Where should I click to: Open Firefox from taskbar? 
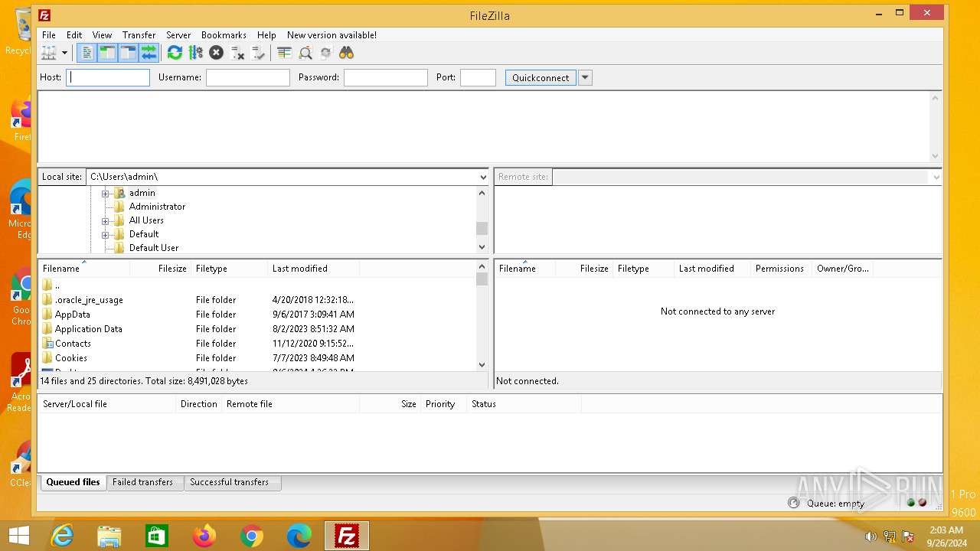pyautogui.click(x=204, y=536)
